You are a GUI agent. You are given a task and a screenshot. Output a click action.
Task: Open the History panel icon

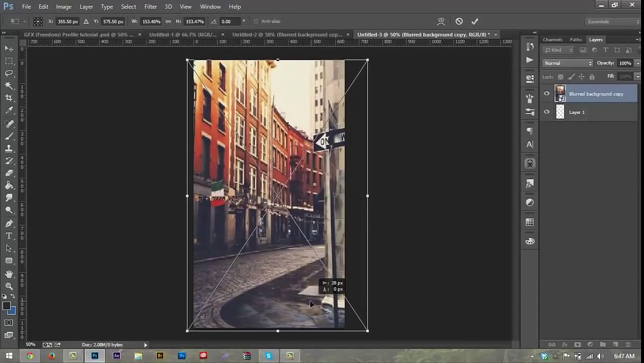[x=530, y=47]
